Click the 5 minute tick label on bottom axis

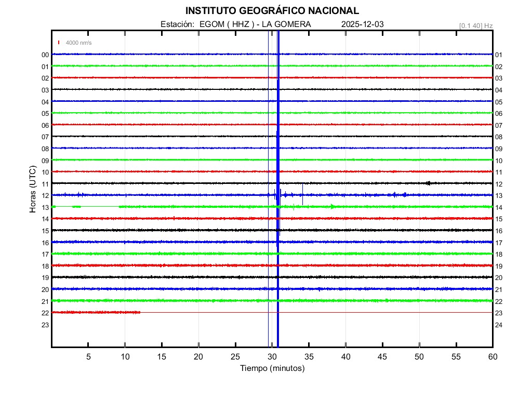[x=88, y=357]
